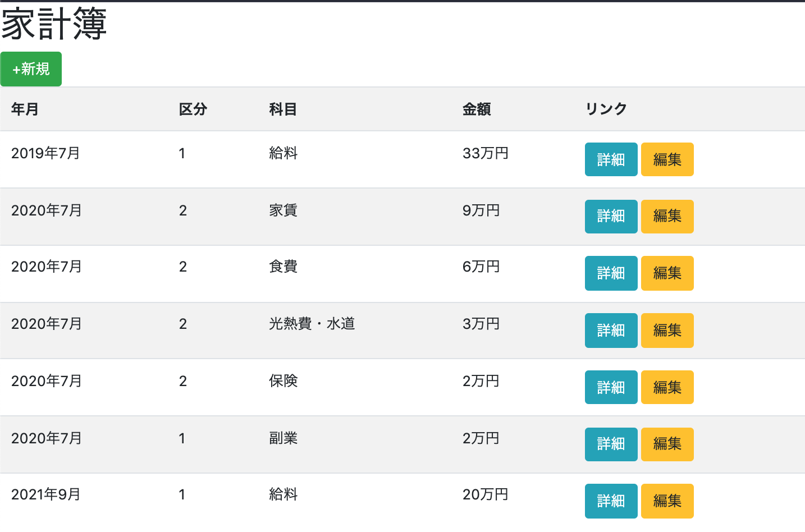805x532 pixels.
Task: Click the +新規 button to add entry
Action: (x=31, y=68)
